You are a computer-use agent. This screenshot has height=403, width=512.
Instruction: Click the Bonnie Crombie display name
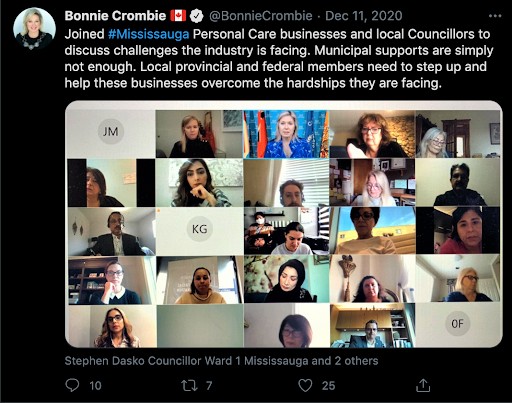click(115, 16)
